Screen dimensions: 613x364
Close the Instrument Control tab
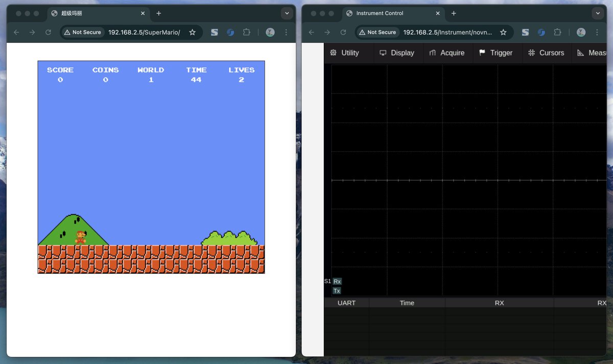[438, 13]
